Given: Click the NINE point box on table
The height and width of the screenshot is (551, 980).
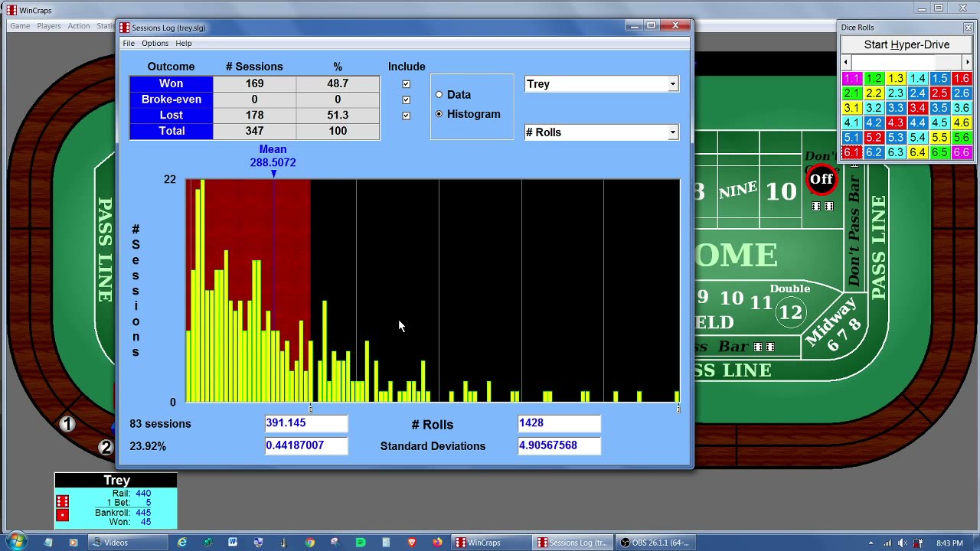Looking at the screenshot, I should tap(738, 191).
